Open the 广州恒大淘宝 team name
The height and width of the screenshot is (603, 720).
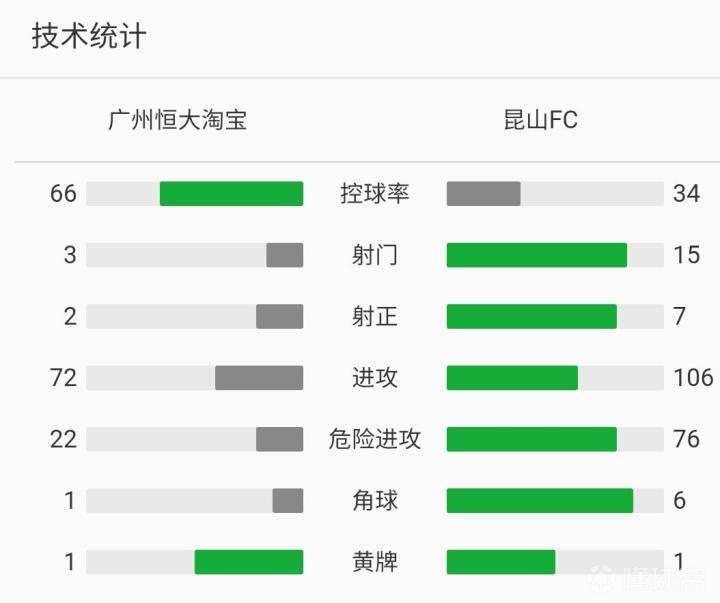[178, 121]
